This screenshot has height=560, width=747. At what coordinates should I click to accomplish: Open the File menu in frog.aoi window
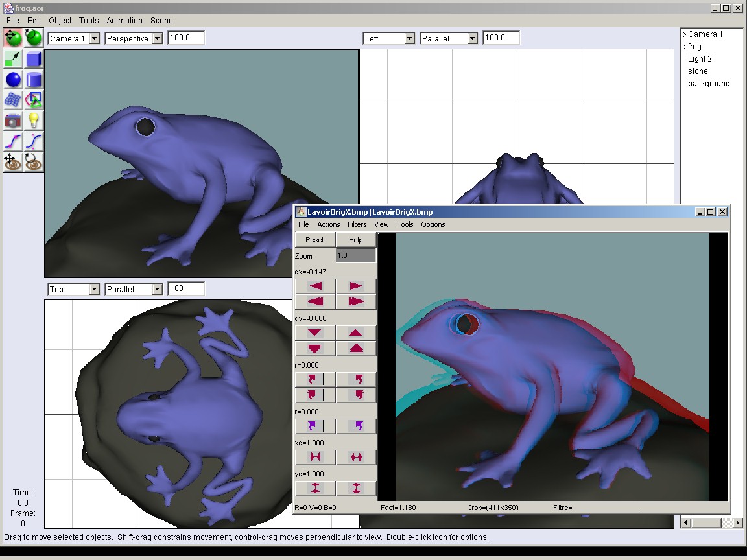(13, 21)
